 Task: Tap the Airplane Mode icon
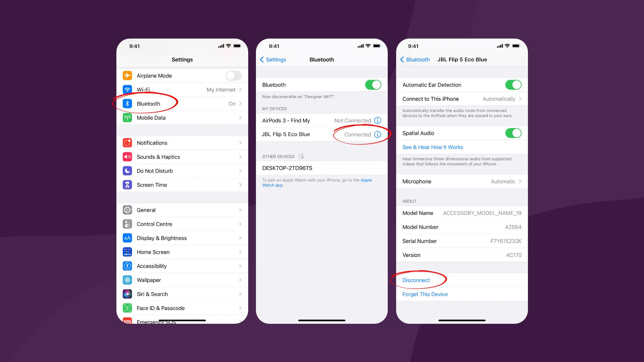(x=128, y=75)
